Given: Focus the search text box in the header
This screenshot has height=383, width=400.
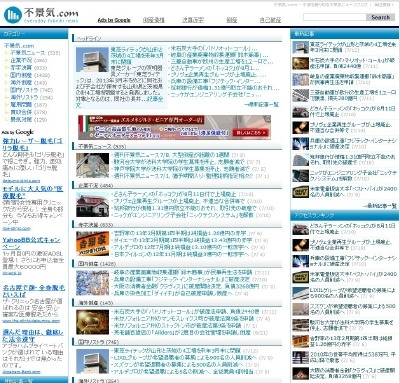Looking at the screenshot, I should 334,17.
